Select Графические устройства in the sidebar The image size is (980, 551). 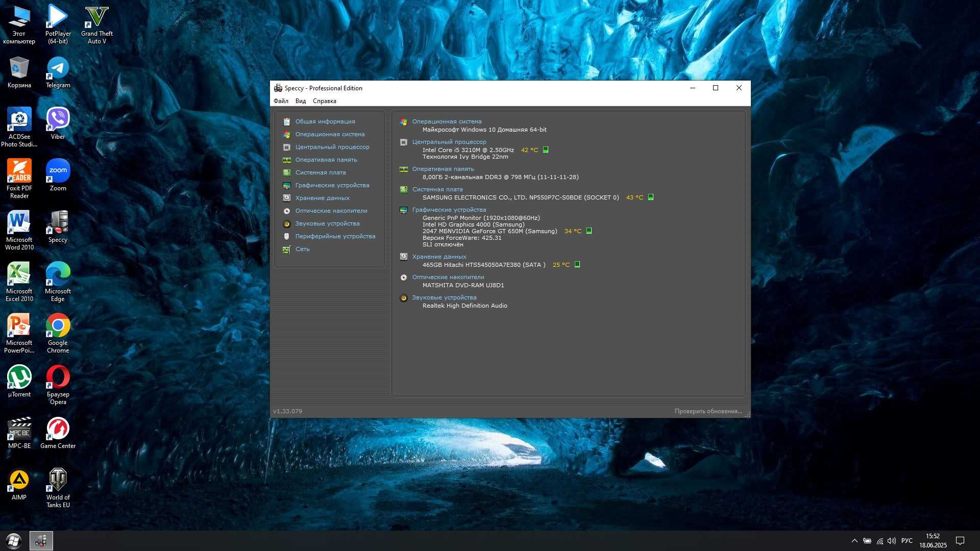point(332,185)
